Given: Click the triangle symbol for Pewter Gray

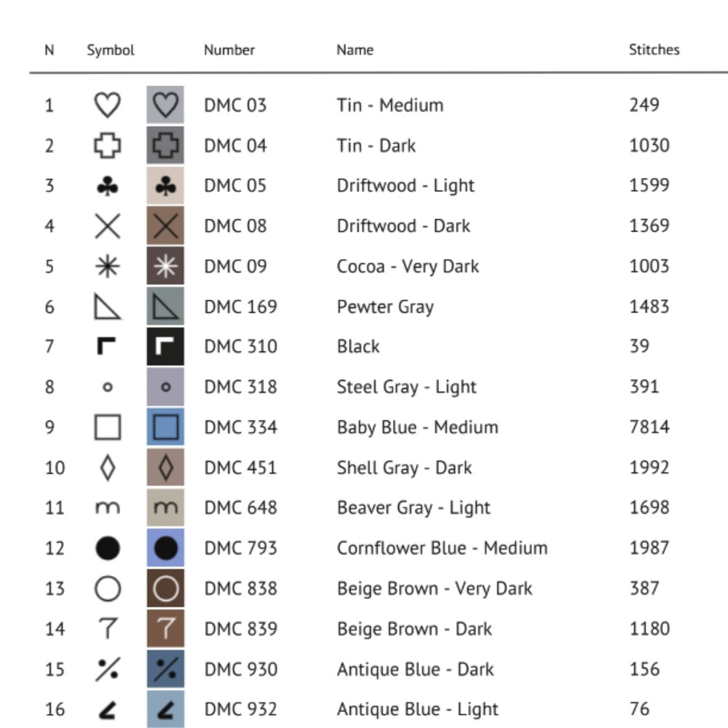Looking at the screenshot, I should [108, 307].
